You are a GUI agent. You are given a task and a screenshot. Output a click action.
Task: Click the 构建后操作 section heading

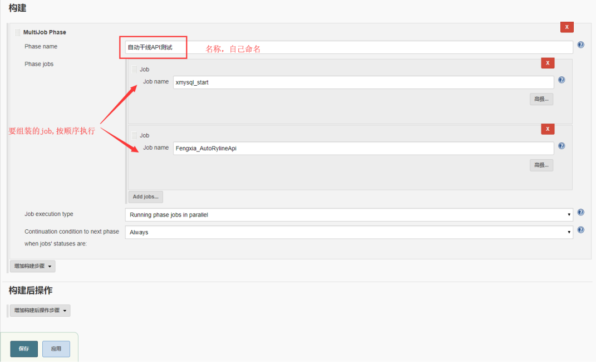[31, 291]
